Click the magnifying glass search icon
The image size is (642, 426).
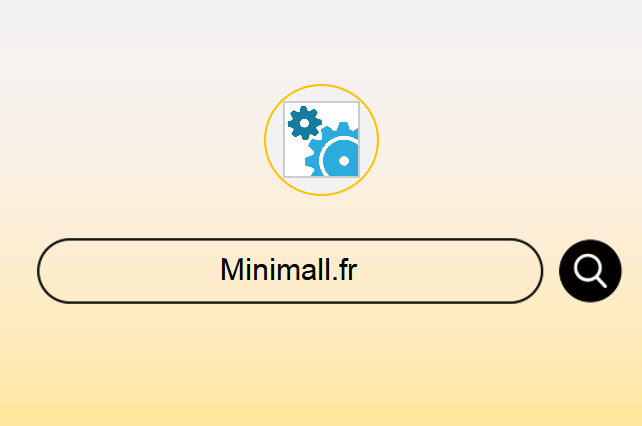coord(590,271)
